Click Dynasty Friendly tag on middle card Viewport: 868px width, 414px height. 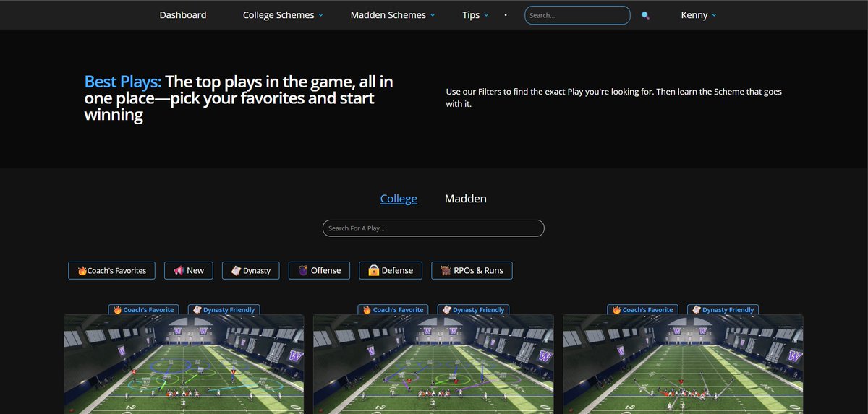pos(473,309)
